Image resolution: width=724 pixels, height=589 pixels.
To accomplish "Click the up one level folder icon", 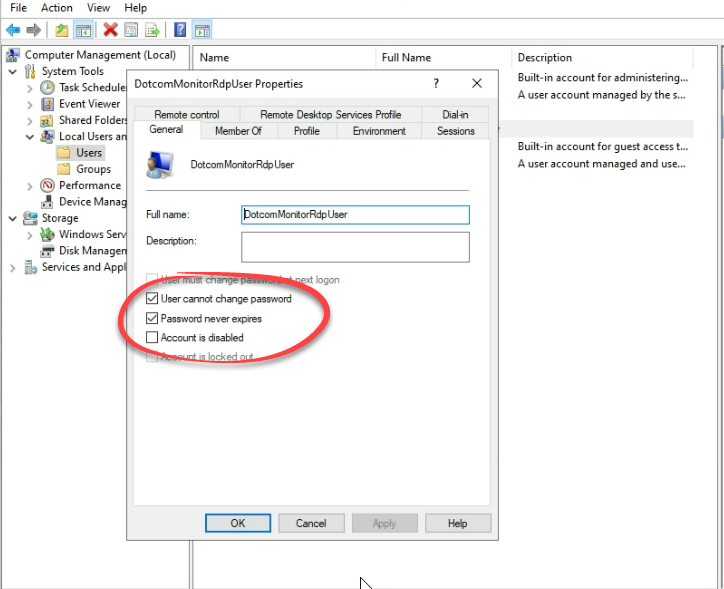I will [x=62, y=30].
